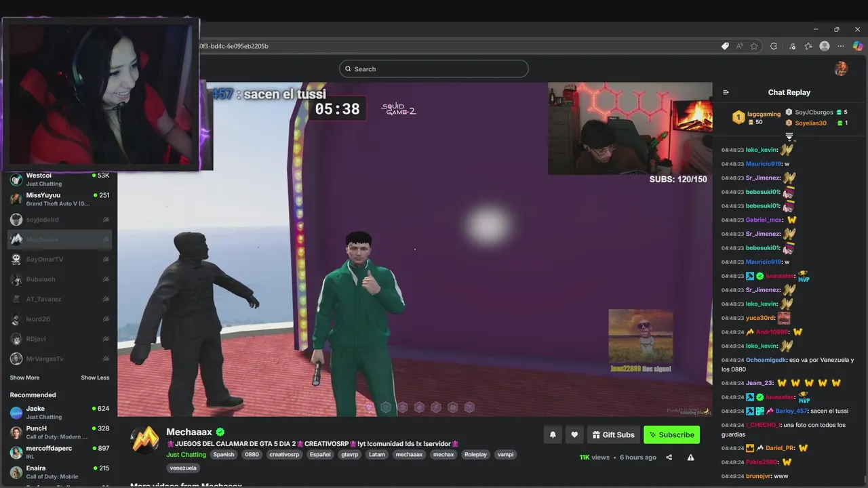Select the gtavrp tag
The width and height of the screenshot is (868, 488).
(349, 454)
